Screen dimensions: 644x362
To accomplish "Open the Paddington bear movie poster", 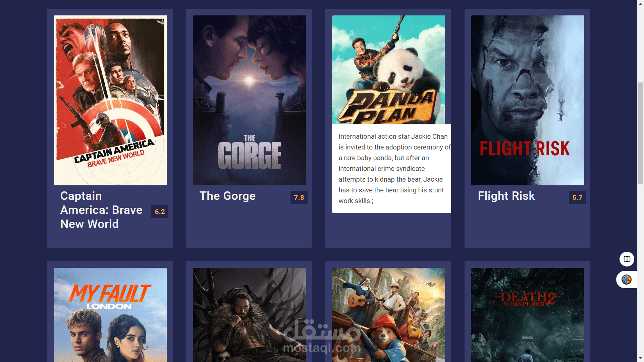I will (x=388, y=314).
